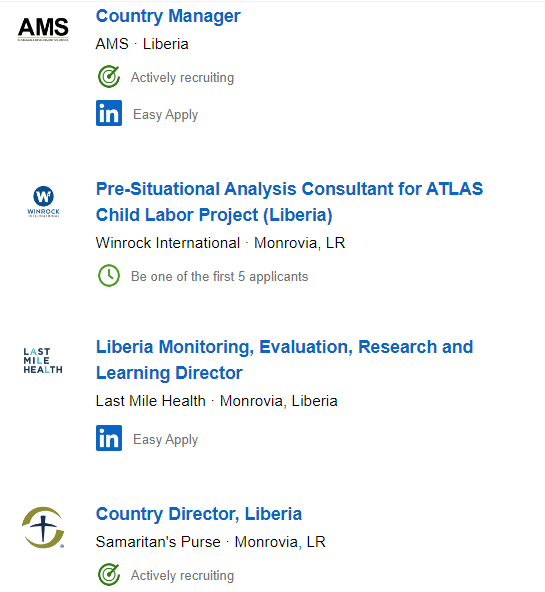Viewport: 545px width, 592px height.
Task: Click the Last Mile Health logo
Action: click(43, 361)
